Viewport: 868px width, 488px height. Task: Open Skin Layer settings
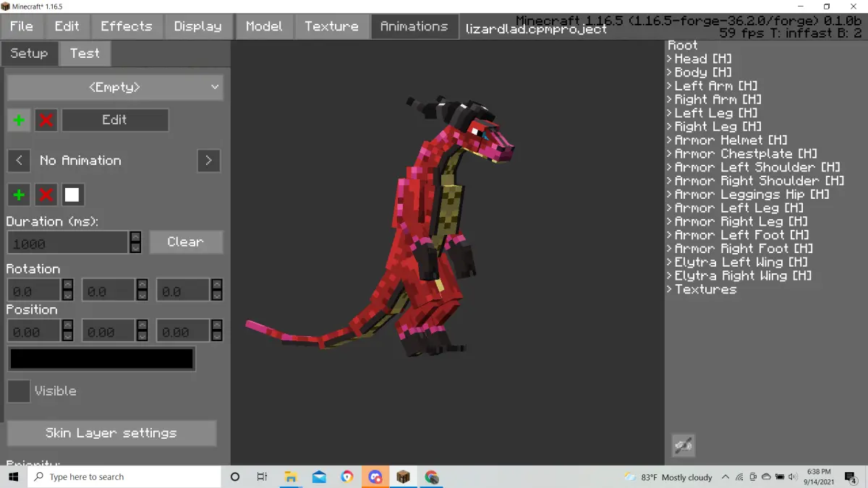point(111,433)
